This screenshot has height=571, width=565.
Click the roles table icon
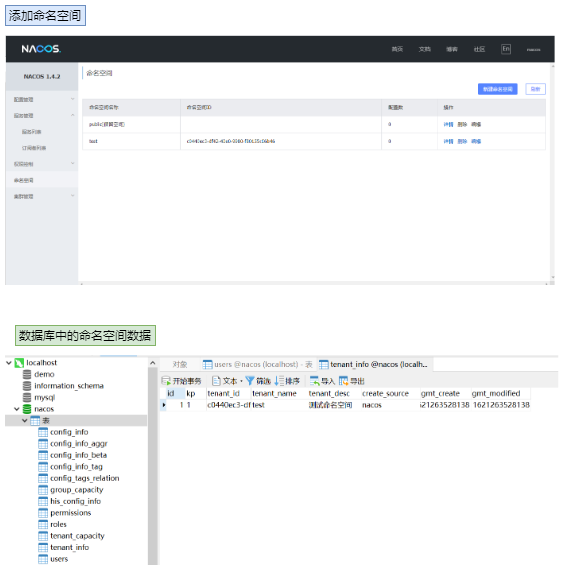coord(43,524)
